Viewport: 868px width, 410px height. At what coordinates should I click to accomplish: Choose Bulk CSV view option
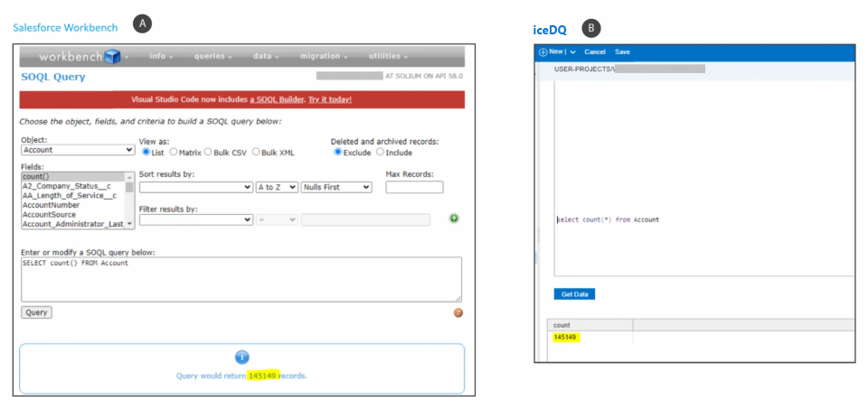click(x=209, y=152)
